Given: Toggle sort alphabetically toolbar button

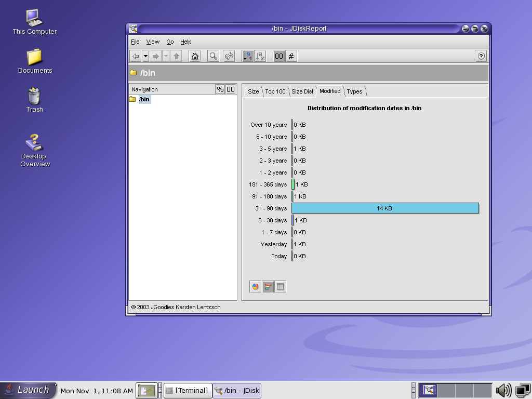Looking at the screenshot, I should pyautogui.click(x=260, y=56).
